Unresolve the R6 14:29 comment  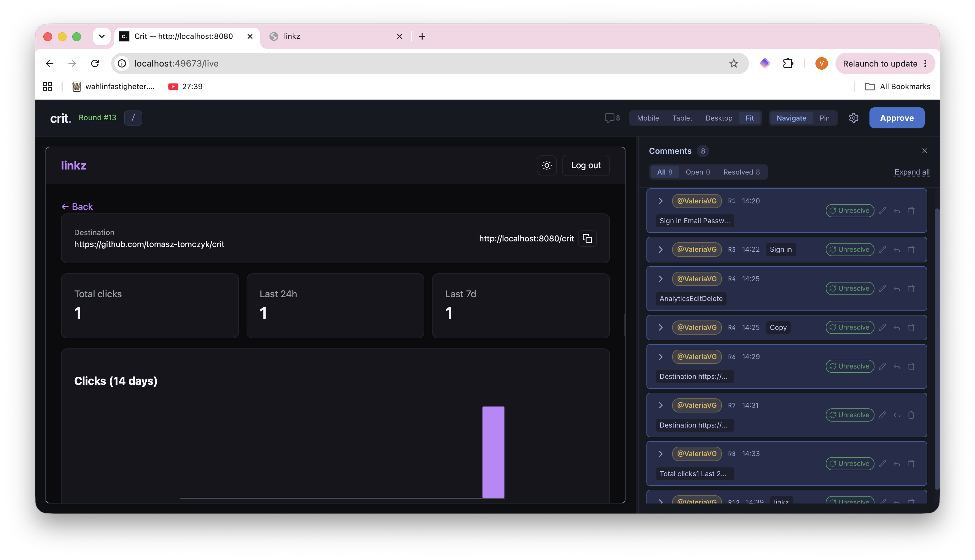coord(850,366)
